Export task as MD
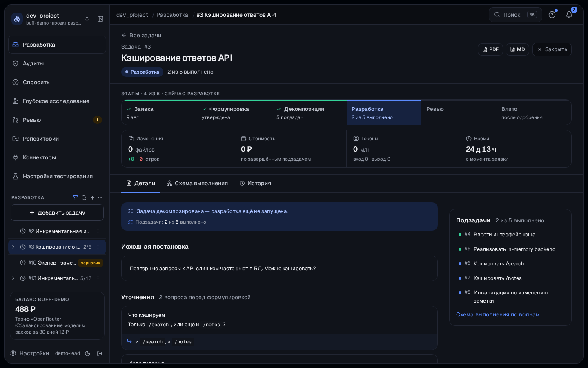Viewport: 588px width, 368px height. tap(517, 49)
